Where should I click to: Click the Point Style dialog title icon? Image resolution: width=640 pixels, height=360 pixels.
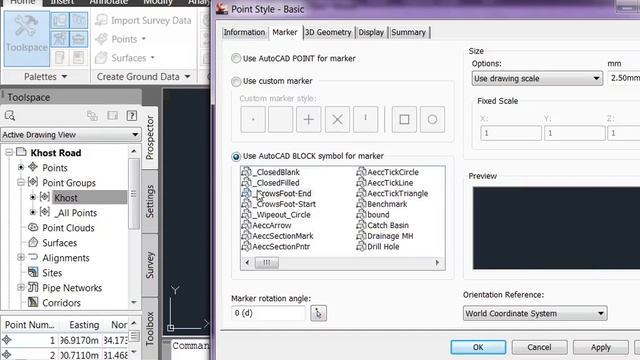click(x=222, y=8)
